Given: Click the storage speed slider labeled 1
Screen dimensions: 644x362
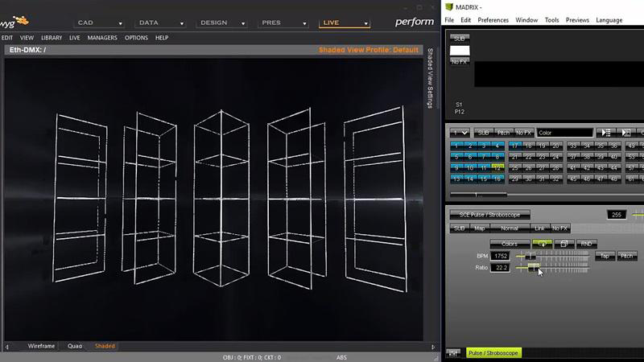Looking at the screenshot, I should tap(478, 195).
